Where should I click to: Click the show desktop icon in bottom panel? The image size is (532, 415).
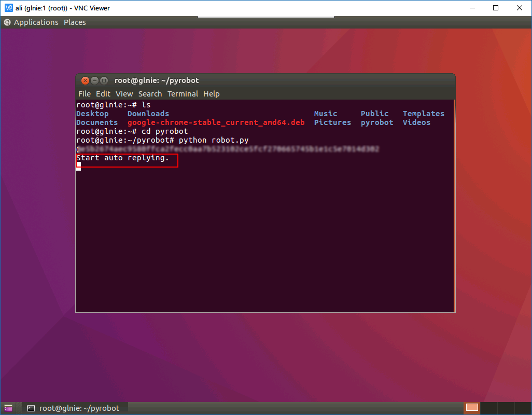click(8, 408)
